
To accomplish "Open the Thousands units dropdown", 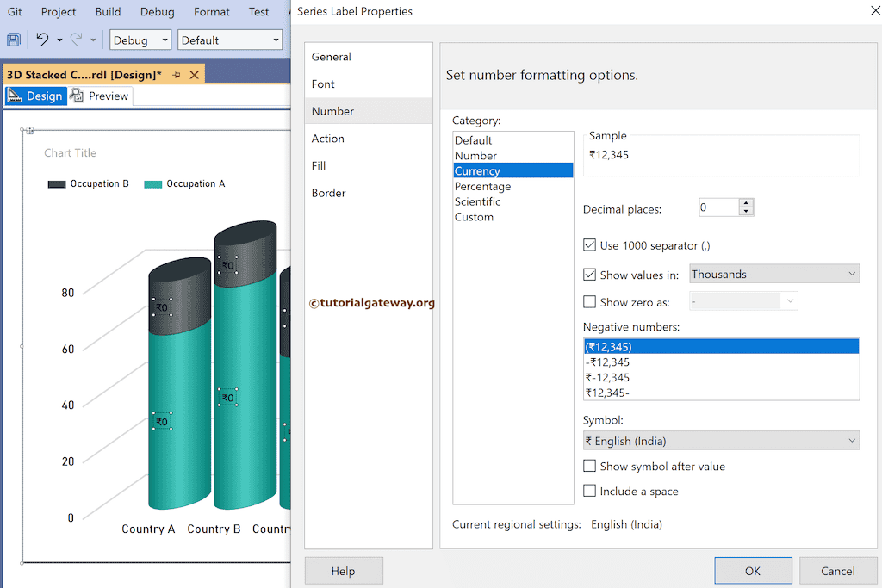I will tap(774, 275).
